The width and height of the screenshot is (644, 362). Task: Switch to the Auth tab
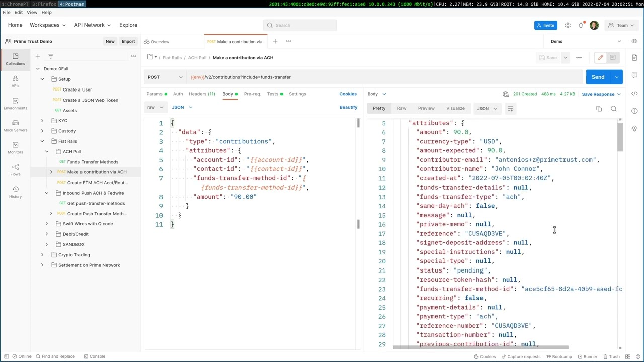tap(178, 94)
